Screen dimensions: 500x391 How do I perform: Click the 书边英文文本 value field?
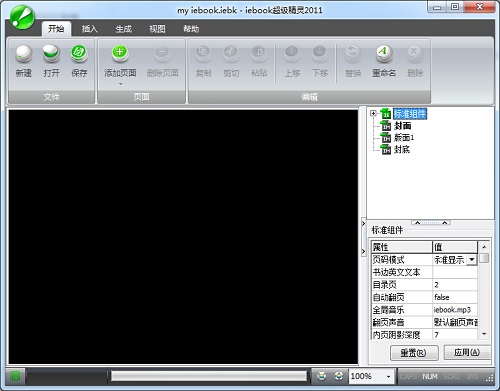point(455,272)
